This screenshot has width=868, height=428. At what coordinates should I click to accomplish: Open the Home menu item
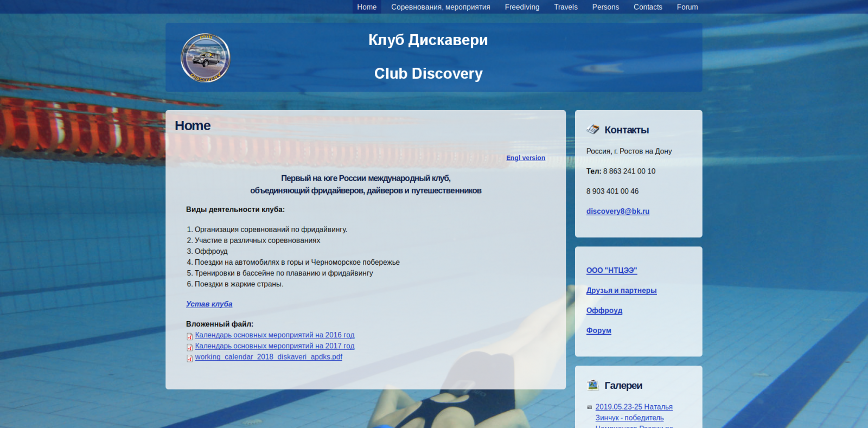point(367,7)
